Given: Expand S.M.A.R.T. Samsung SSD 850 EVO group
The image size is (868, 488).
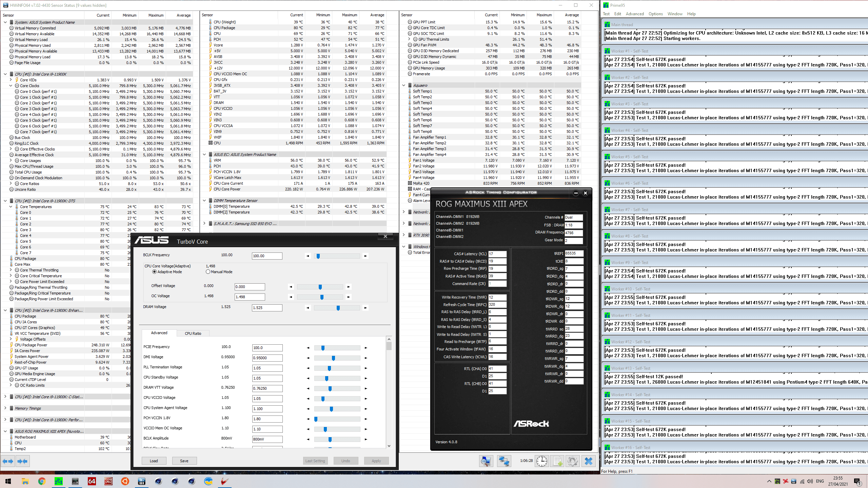Looking at the screenshot, I should pyautogui.click(x=204, y=224).
